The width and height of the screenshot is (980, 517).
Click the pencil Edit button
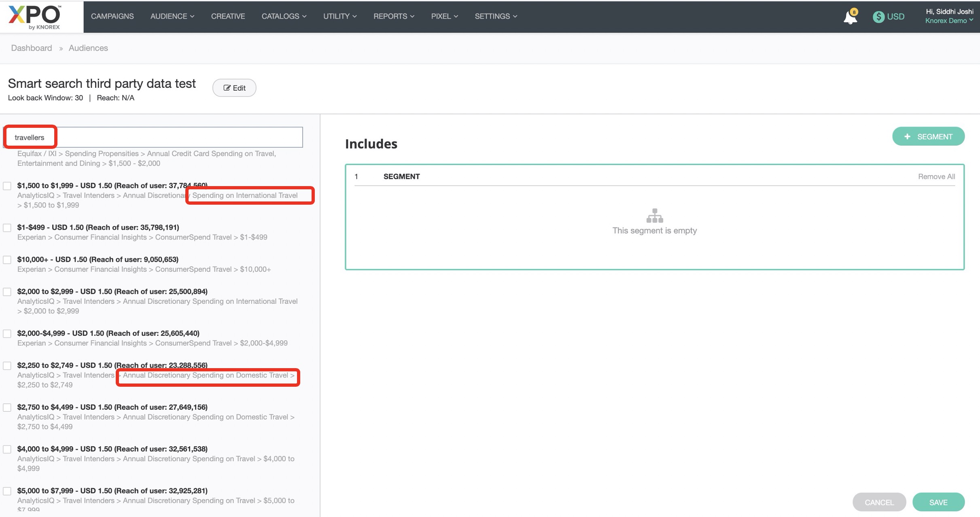coord(234,88)
